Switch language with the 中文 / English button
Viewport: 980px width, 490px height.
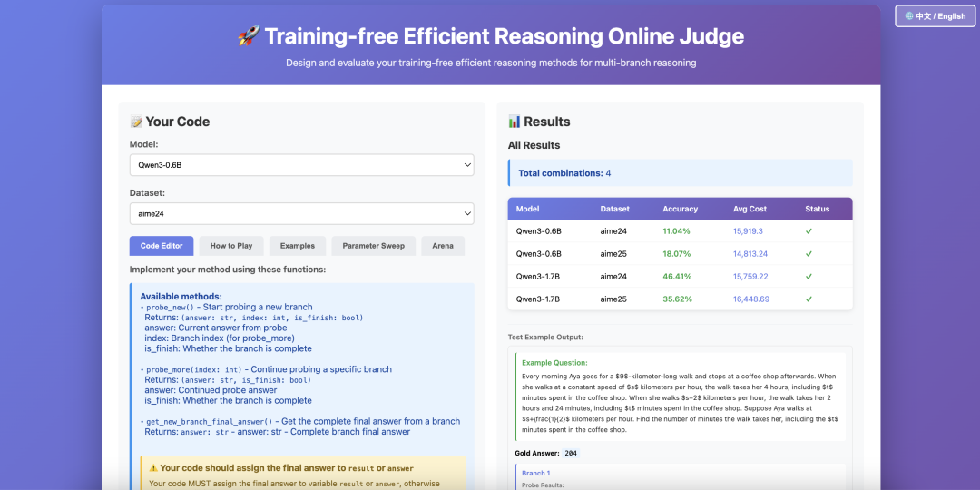pos(935,16)
